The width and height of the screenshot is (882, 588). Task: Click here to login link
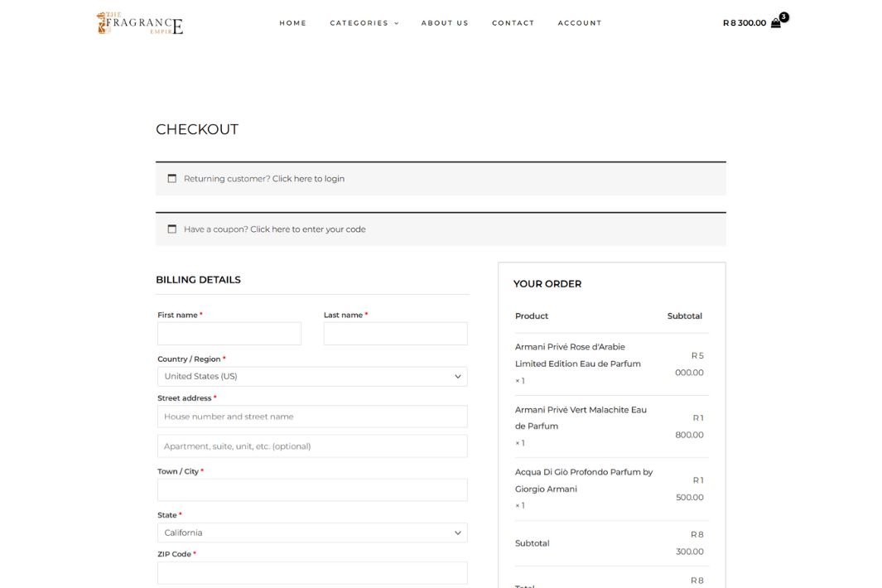[x=308, y=178]
